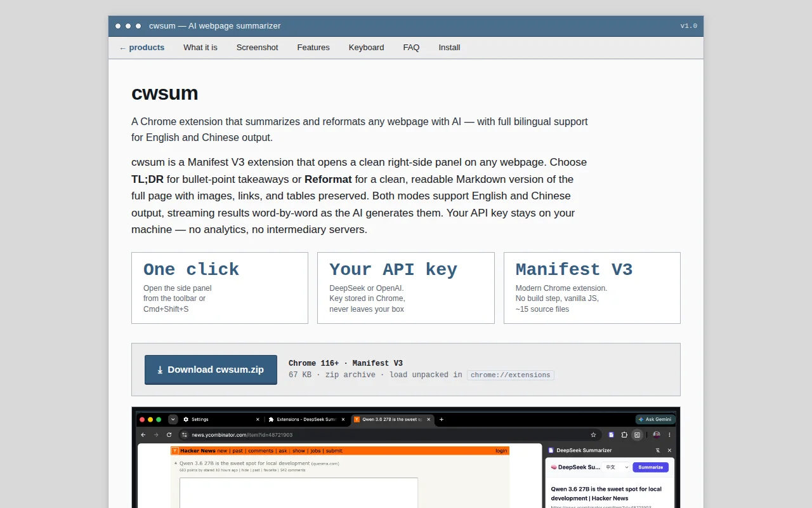Click the Ask Gemini button in screenshot
The image size is (812, 508).
655,419
